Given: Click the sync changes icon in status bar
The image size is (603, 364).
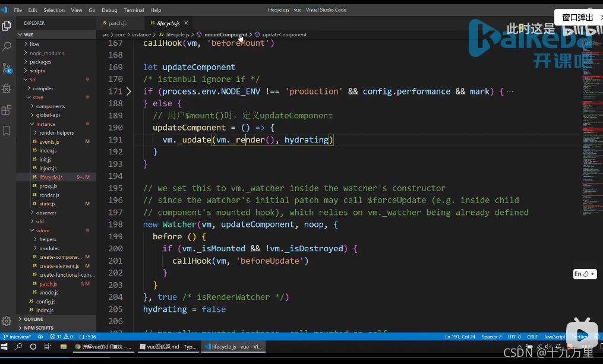Looking at the screenshot, I should coord(40,337).
